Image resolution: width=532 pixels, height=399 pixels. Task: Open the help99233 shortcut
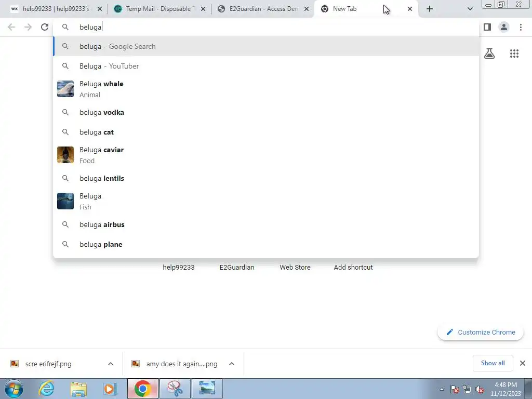pyautogui.click(x=179, y=267)
